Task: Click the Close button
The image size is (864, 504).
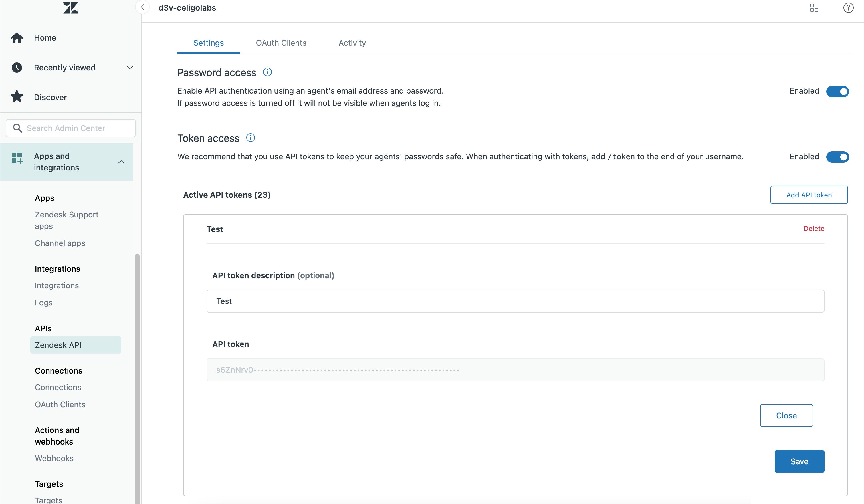Action: pyautogui.click(x=786, y=416)
